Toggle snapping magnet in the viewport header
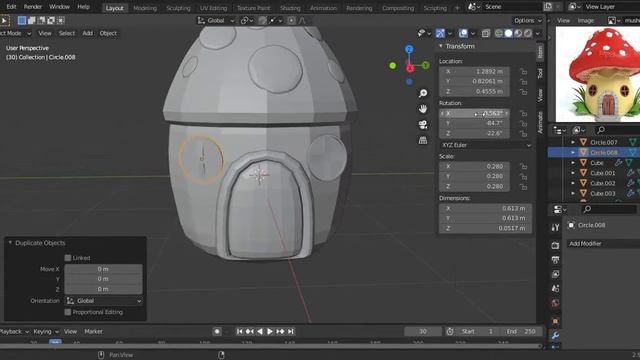This screenshot has height=360, width=640. tap(262, 20)
